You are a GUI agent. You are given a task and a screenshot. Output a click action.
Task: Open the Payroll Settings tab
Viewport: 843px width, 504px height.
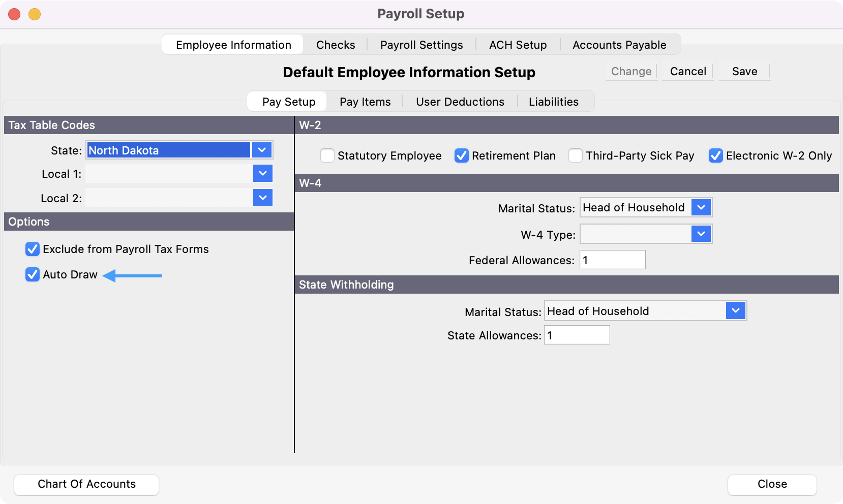(x=421, y=45)
